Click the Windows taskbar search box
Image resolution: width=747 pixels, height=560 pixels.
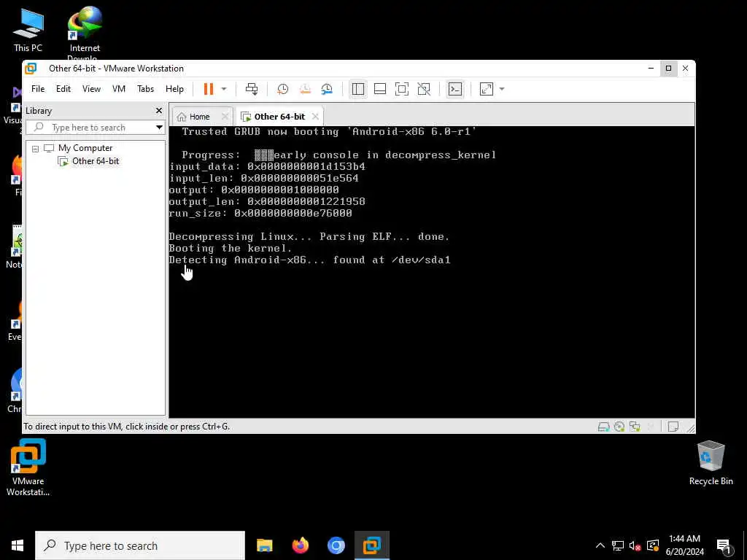140,545
